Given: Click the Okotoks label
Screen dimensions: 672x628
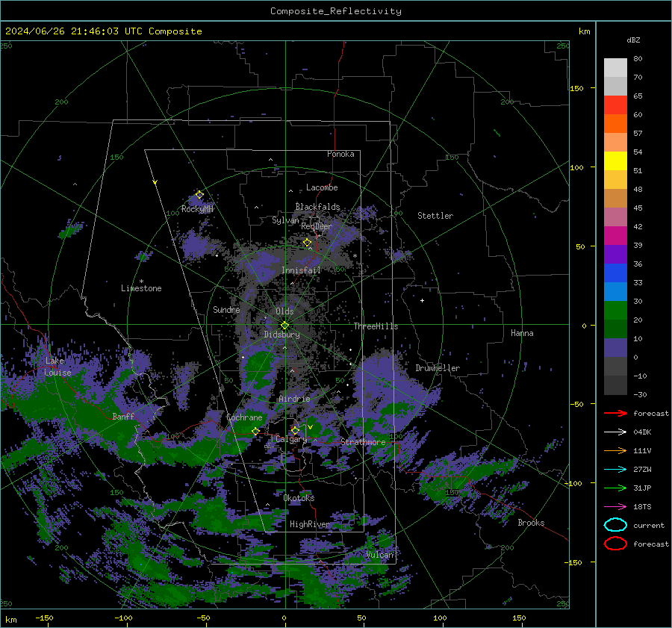Looking at the screenshot, I should (x=299, y=498).
